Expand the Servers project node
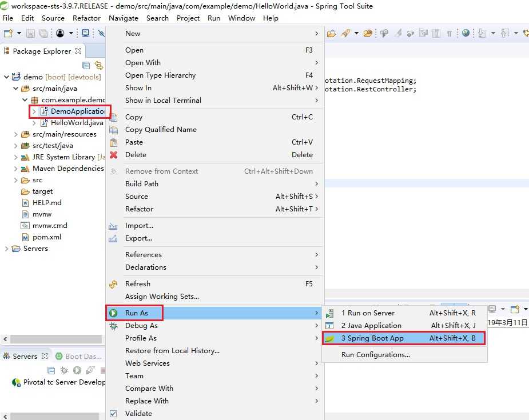The width and height of the screenshot is (529, 420). pyautogui.click(x=6, y=249)
